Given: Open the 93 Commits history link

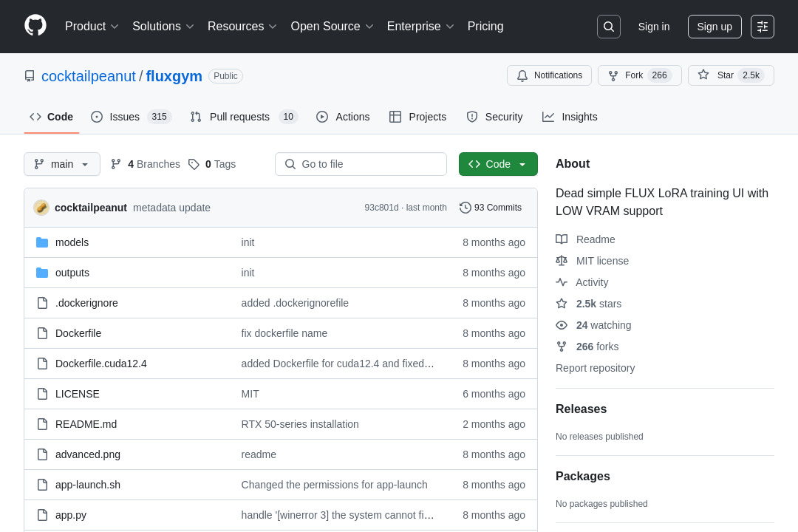Looking at the screenshot, I should (491, 208).
